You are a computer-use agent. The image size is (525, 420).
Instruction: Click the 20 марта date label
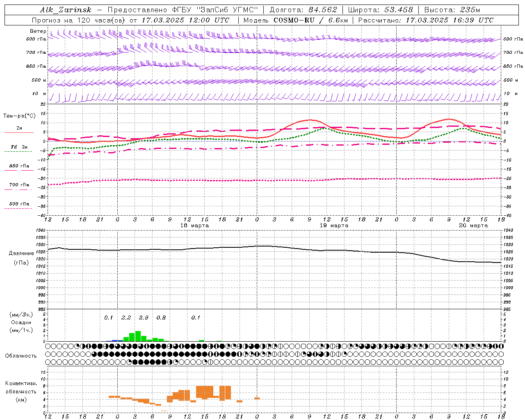pyautogui.click(x=473, y=226)
